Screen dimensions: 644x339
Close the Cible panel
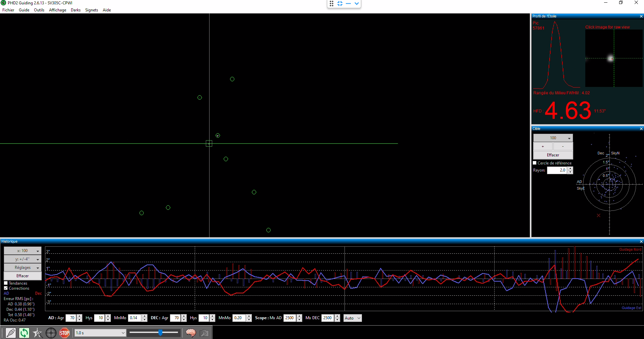pos(641,129)
